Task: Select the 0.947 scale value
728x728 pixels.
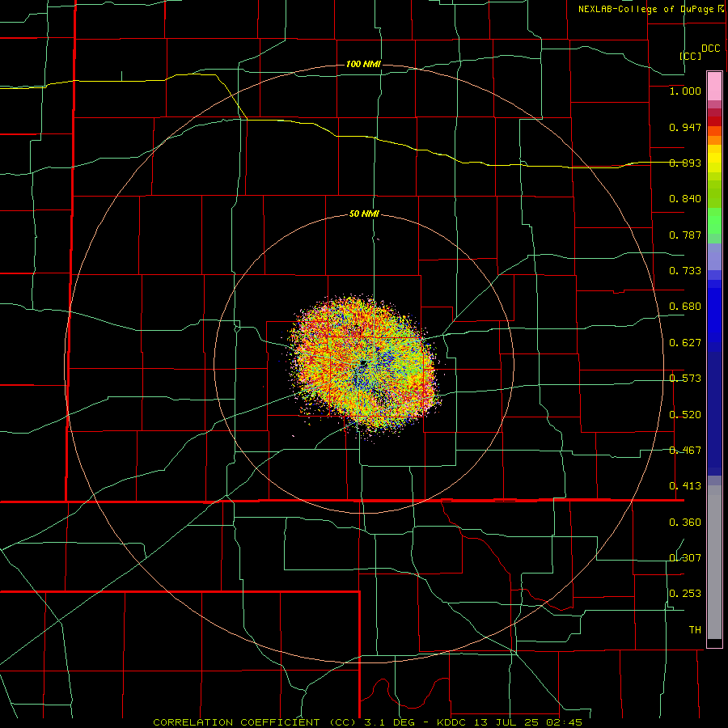Action: [x=685, y=127]
